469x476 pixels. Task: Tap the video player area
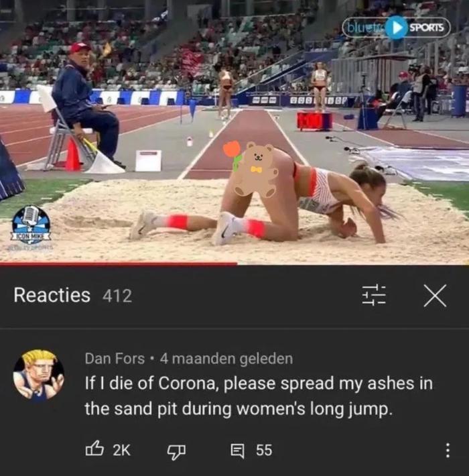coord(234,132)
